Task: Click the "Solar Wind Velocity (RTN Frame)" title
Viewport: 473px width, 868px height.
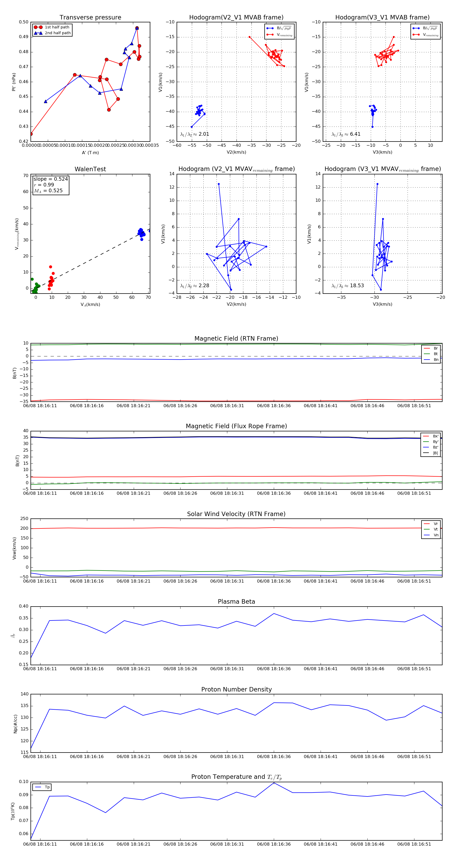Action: 236,514
